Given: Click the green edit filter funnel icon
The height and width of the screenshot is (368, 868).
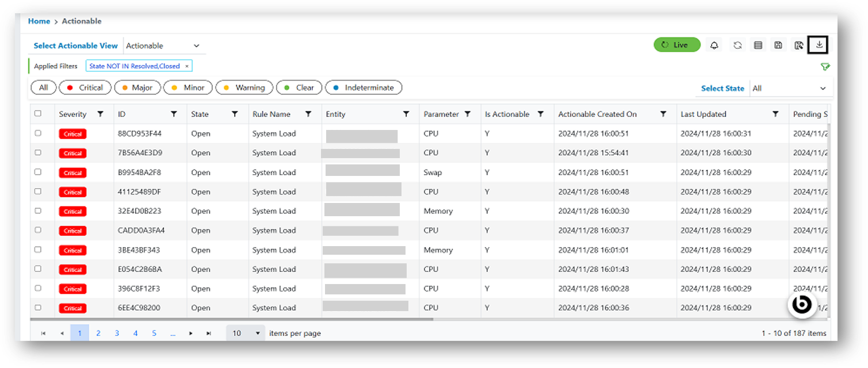Looking at the screenshot, I should click(x=825, y=67).
